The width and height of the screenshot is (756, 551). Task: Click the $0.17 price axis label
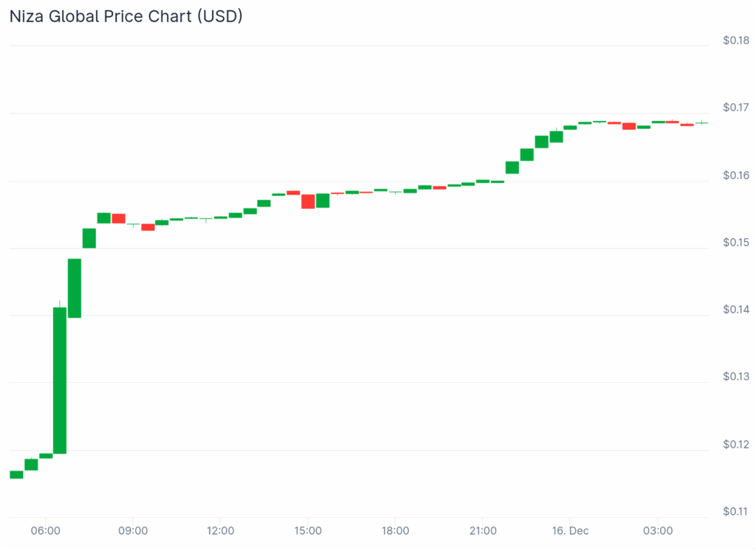[x=735, y=108]
